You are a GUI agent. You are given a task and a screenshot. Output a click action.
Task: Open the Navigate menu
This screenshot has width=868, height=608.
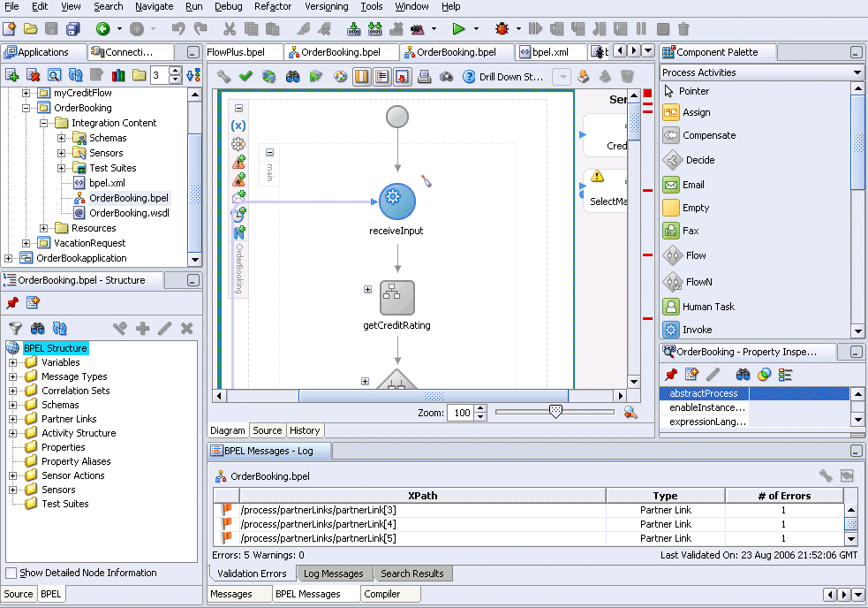[154, 7]
